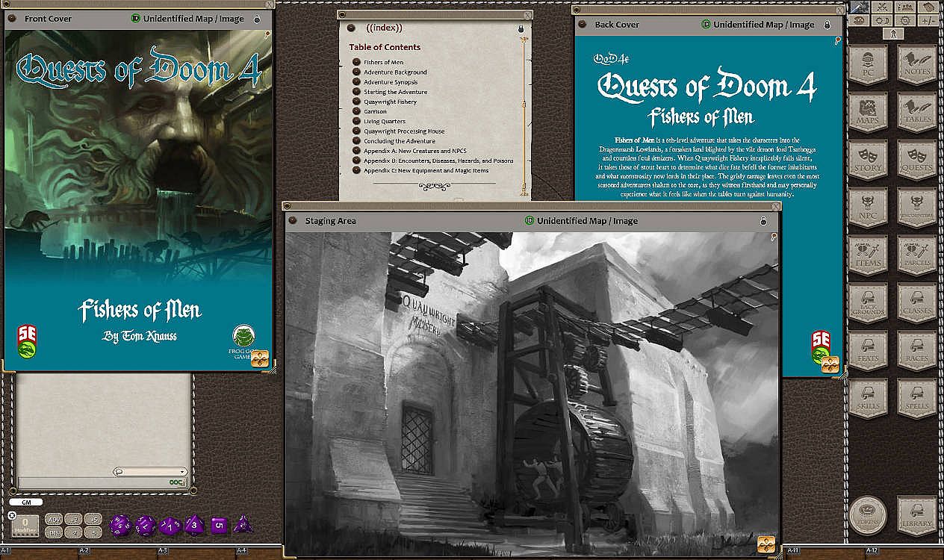Screen dimensions: 944x560
Task: Open the Encounters sidebar button
Action: (917, 208)
